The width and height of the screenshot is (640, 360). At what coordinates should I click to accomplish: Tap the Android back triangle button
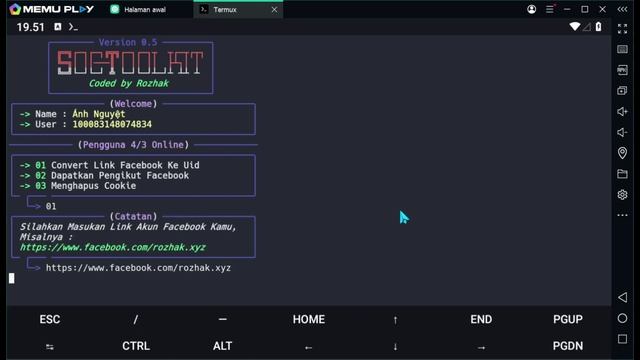(x=622, y=297)
